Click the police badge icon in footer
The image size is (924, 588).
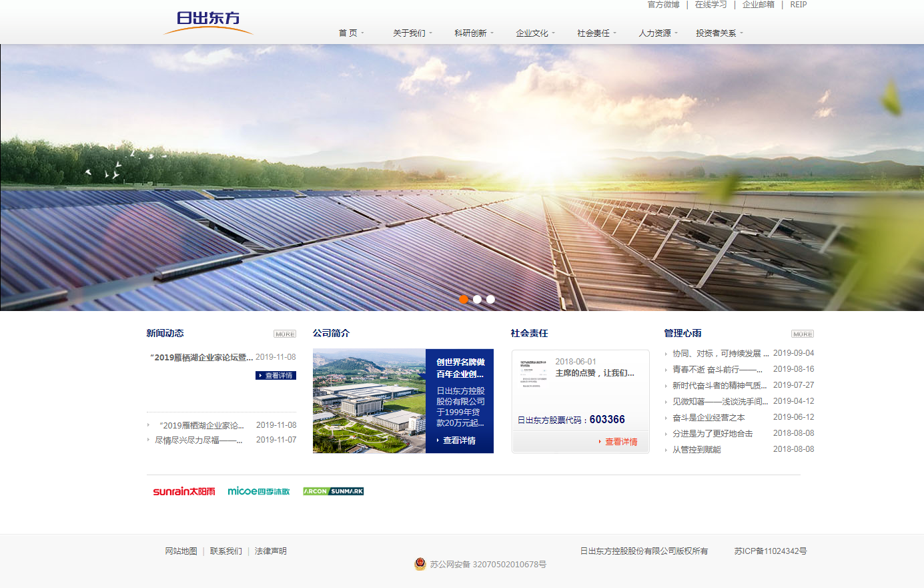pos(420,564)
